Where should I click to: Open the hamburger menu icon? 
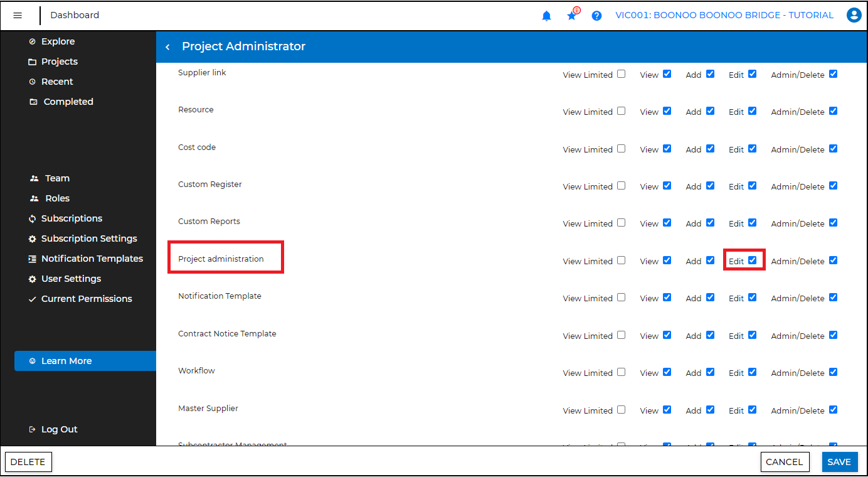(x=18, y=16)
